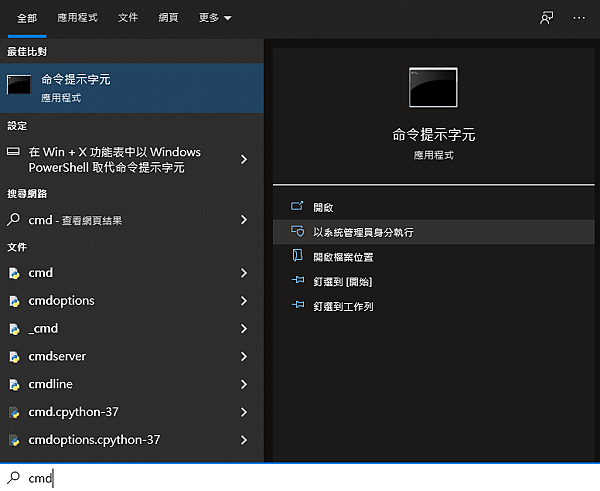Click the pin icon beside 釘選到工作列
This screenshot has width=600, height=491.
coord(298,305)
